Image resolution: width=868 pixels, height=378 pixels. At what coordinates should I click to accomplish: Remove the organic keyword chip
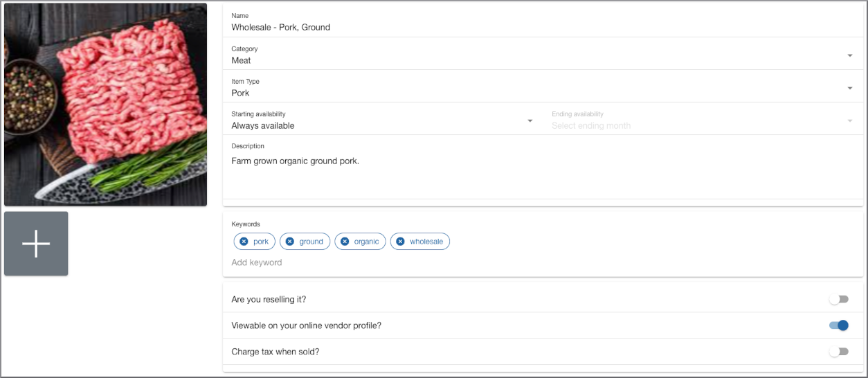tap(345, 242)
